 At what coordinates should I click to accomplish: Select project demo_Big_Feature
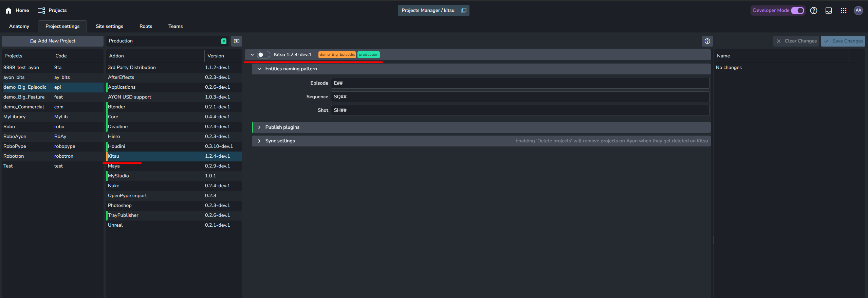(53, 97)
